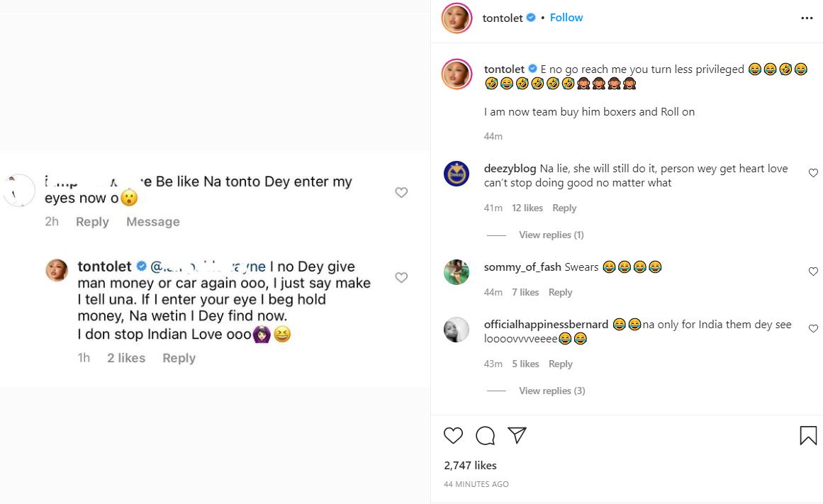Reply to deezyblog's comment
Screen dimensions: 823x504
point(564,208)
